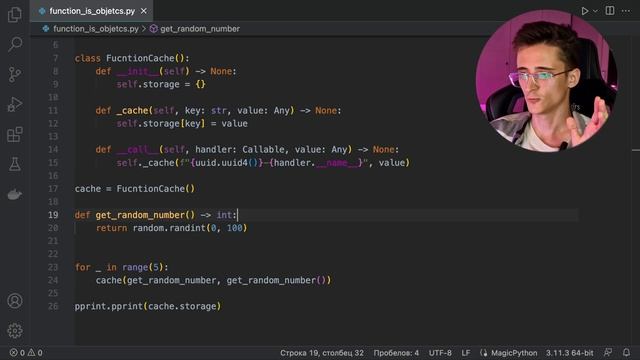640x360 pixels.
Task: Open the Accounts menu icon
Action: [15, 301]
